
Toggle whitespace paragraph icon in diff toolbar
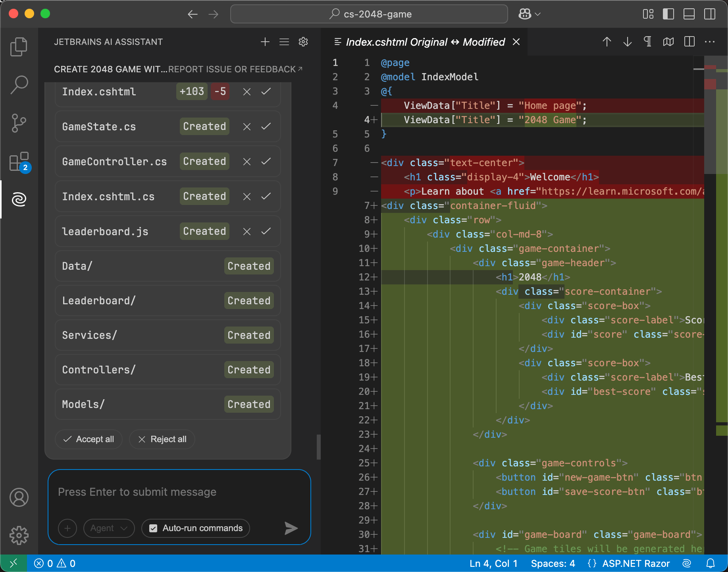pyautogui.click(x=647, y=42)
